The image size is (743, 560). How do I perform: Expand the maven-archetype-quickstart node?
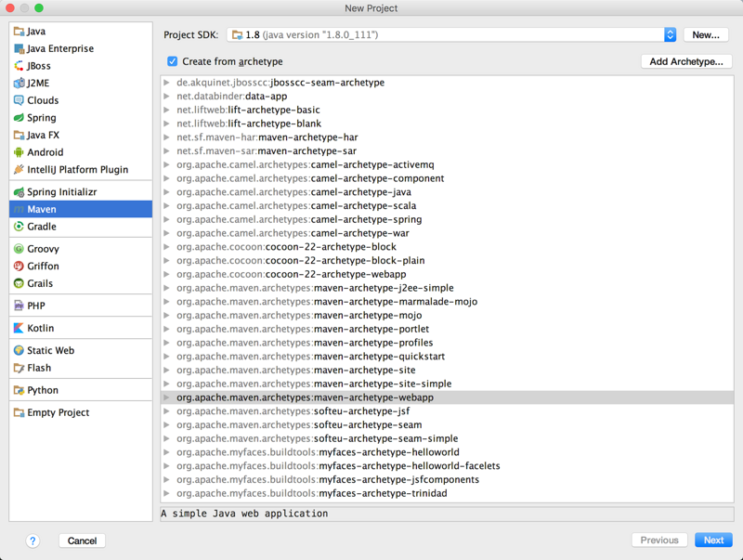pos(167,357)
